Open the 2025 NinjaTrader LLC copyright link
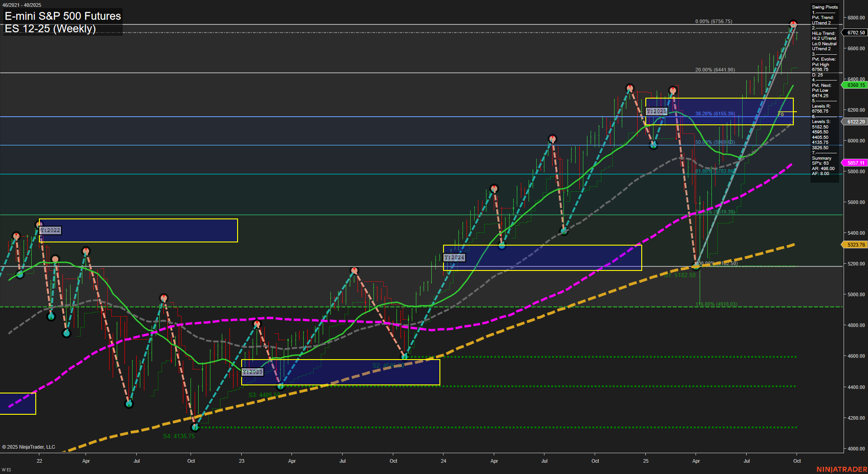 coord(28,446)
